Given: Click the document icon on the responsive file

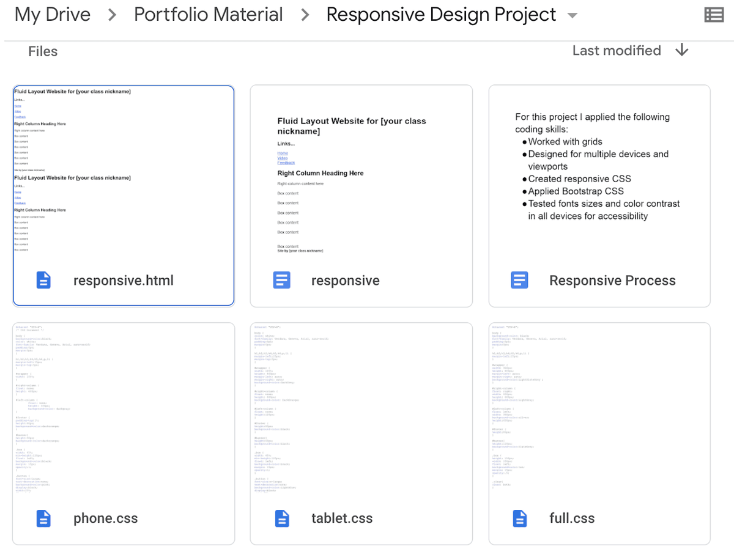Looking at the screenshot, I should 281,279.
